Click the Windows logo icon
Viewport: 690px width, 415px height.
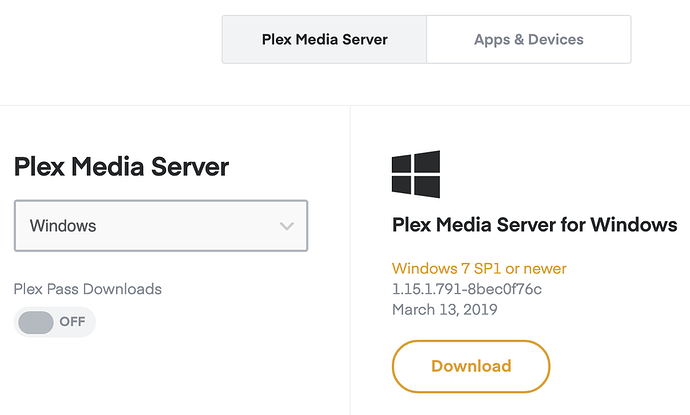click(416, 174)
